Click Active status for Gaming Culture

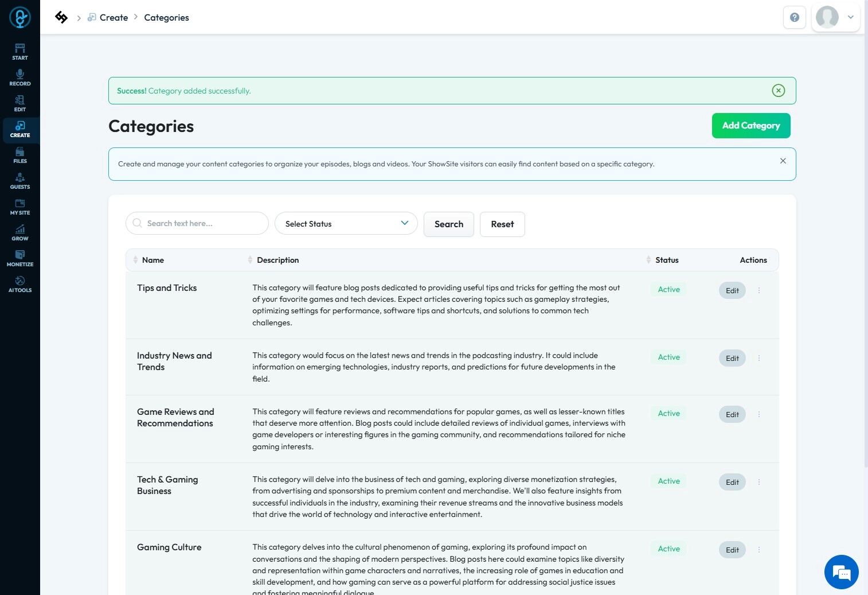coord(668,549)
